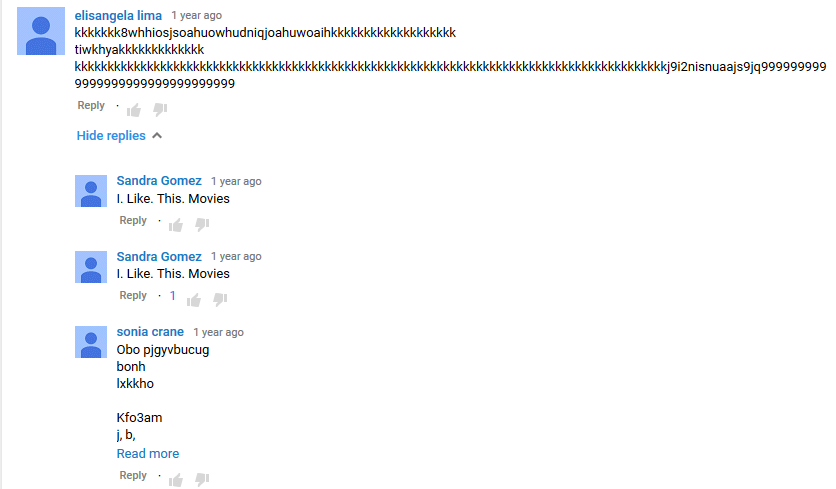Open the first Sandra Gomez name link
Screen dimensions: 836x489
pos(159,181)
